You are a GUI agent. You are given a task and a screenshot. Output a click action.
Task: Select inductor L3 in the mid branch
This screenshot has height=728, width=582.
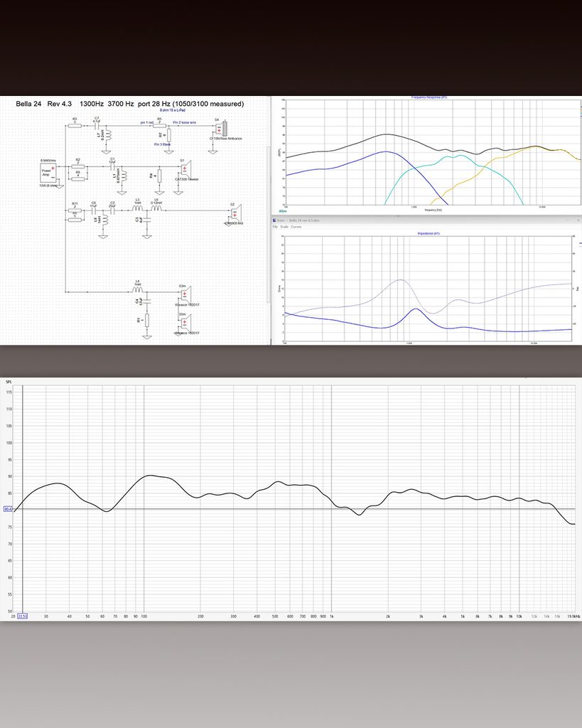coord(137,208)
